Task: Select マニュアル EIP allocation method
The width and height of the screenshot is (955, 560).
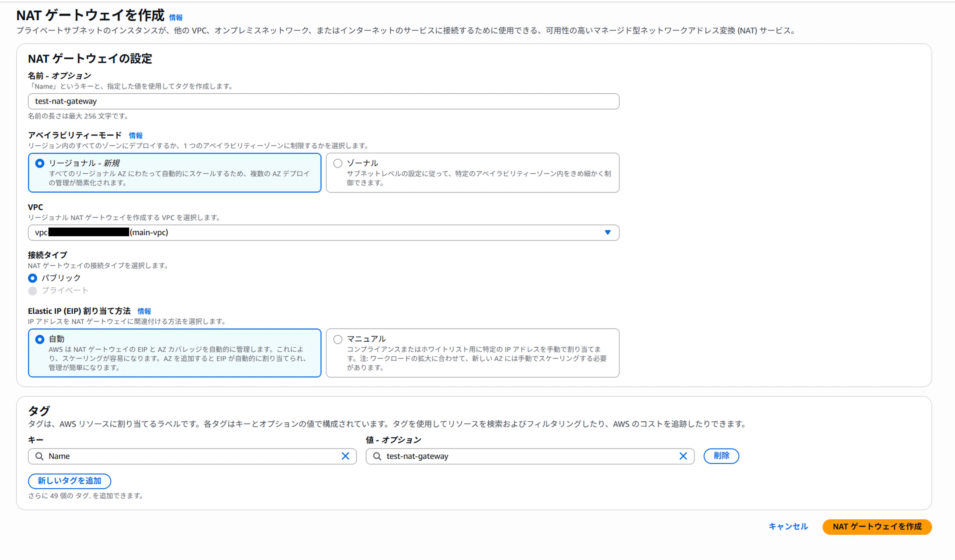Action: [338, 339]
